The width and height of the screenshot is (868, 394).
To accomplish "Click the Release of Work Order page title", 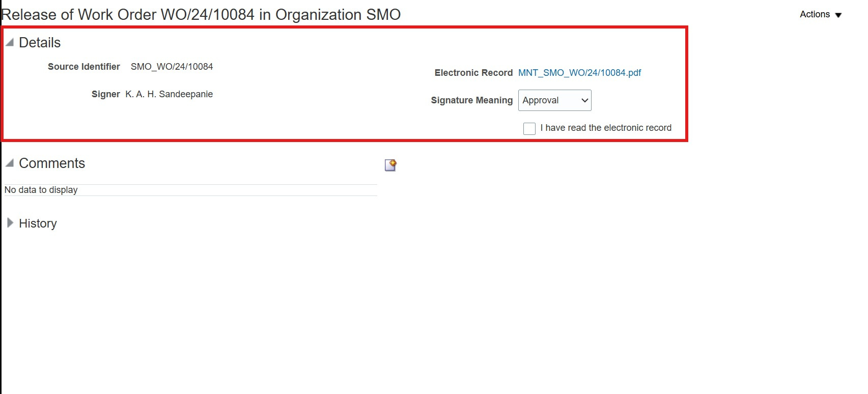I will pos(201,15).
